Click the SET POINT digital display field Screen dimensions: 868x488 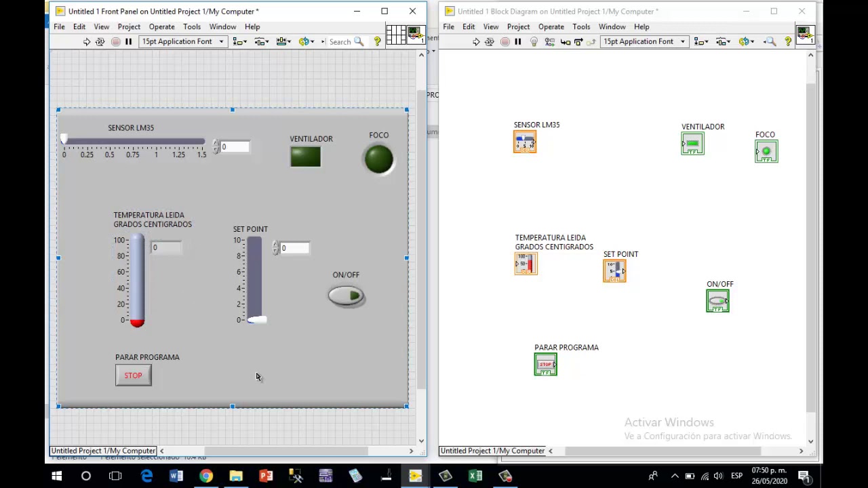tap(294, 248)
